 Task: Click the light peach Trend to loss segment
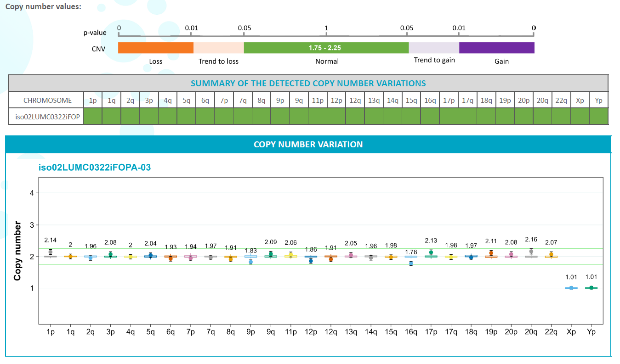pyautogui.click(x=218, y=48)
